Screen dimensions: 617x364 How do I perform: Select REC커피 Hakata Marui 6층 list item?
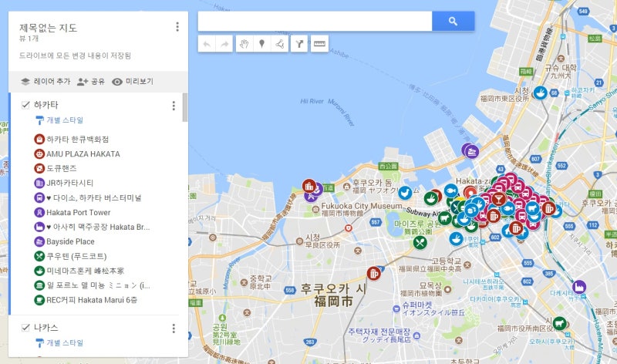click(92, 300)
